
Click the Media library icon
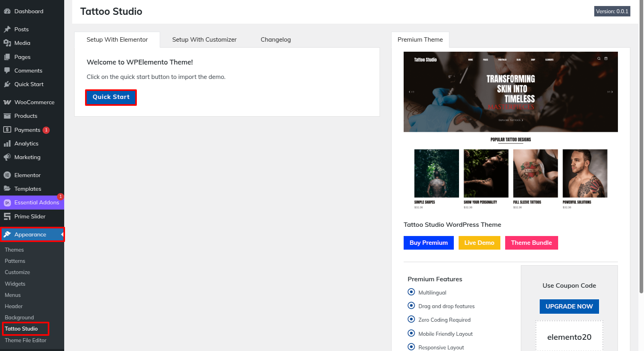coord(7,43)
